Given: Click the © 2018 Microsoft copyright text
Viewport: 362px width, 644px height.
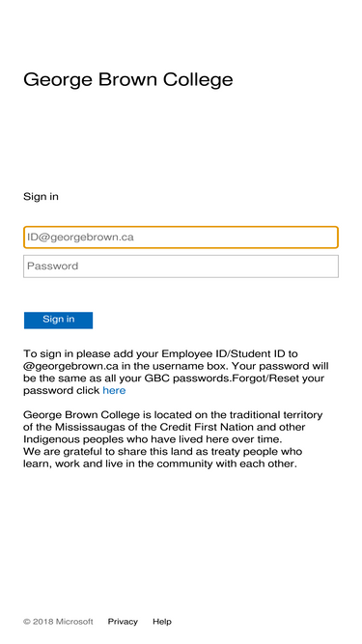Looking at the screenshot, I should pyautogui.click(x=58, y=622).
